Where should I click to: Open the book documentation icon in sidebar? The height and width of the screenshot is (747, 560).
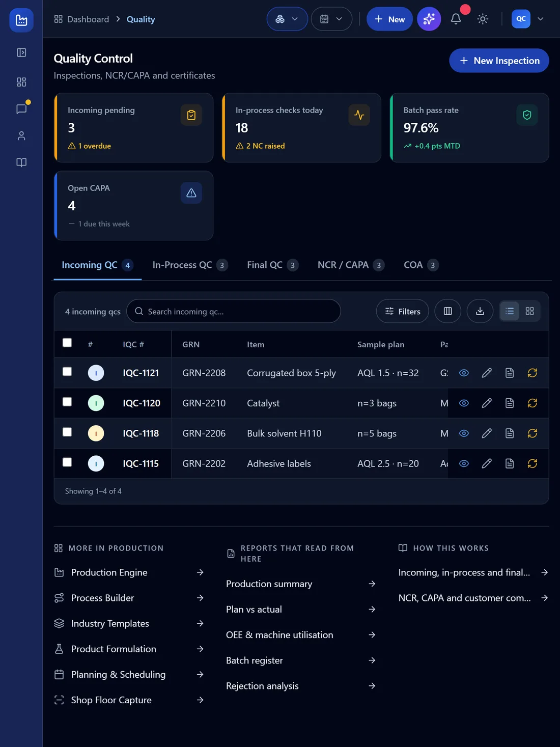click(21, 162)
